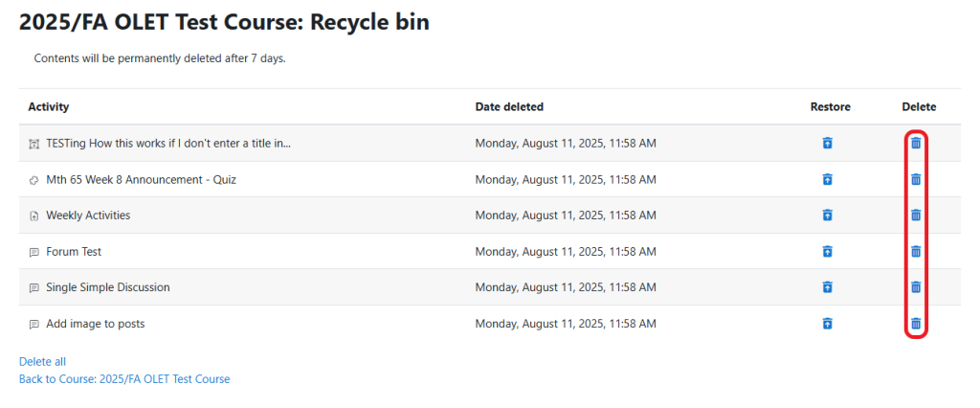Restore the Add image to posts item
This screenshot has height=408, width=980.
point(828,324)
